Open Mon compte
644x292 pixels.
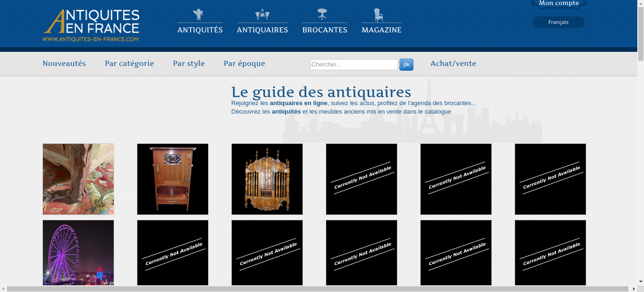point(559,4)
